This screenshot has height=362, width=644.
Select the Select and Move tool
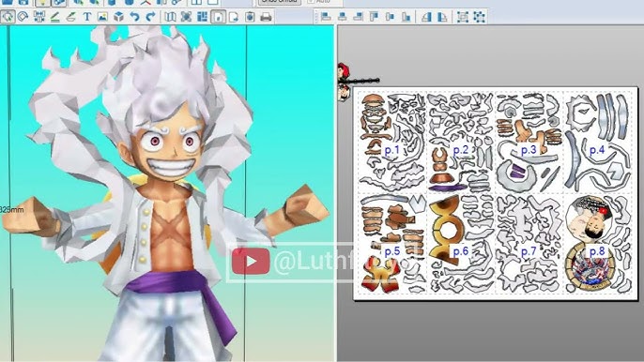(x=8, y=17)
